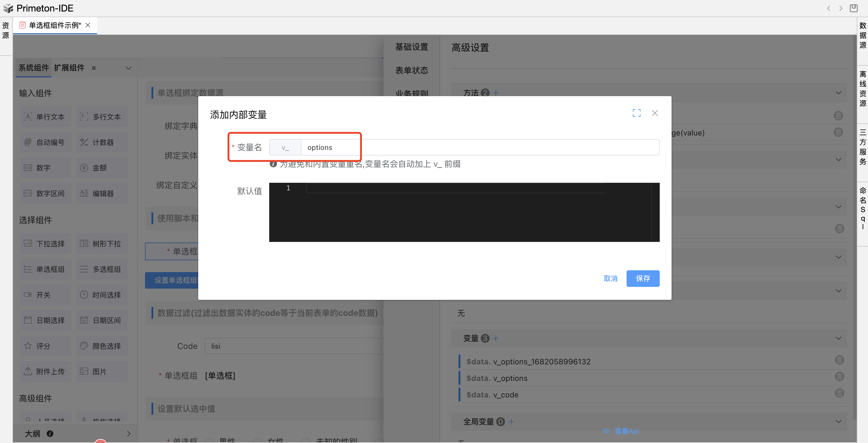Click the 取消 button
Screen dimensions: 868x443
(x=610, y=278)
